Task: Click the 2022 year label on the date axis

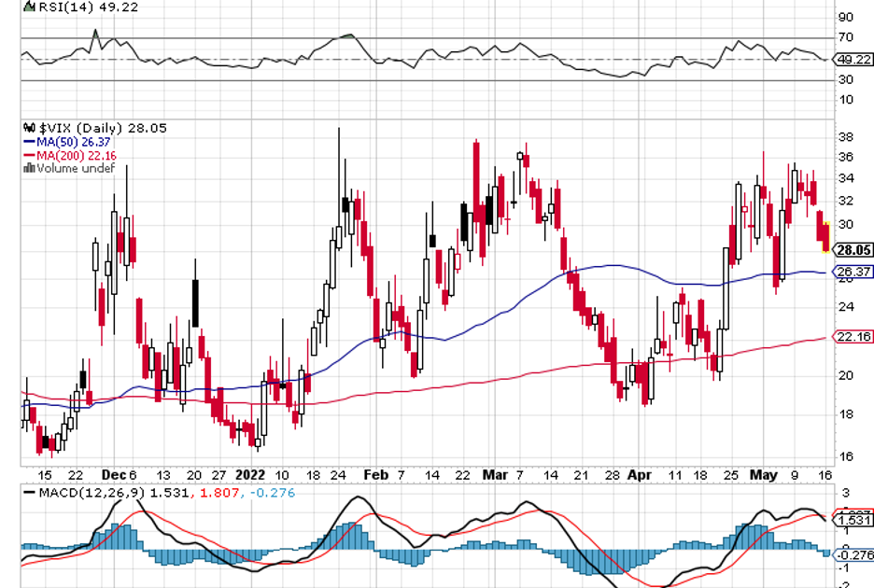Action: 250,474
